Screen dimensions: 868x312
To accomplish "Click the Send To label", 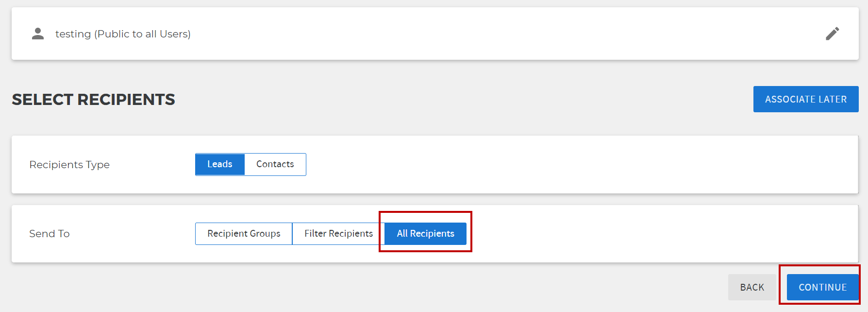I will (x=50, y=234).
